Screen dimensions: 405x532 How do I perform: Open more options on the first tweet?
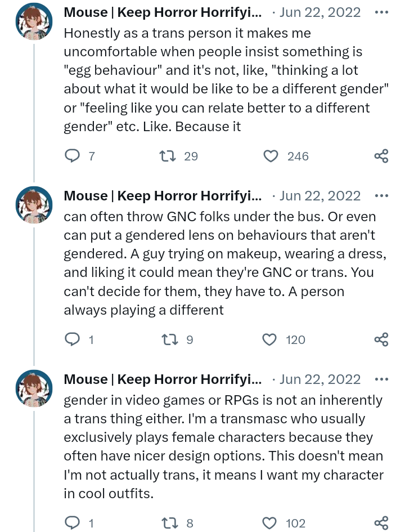381,12
